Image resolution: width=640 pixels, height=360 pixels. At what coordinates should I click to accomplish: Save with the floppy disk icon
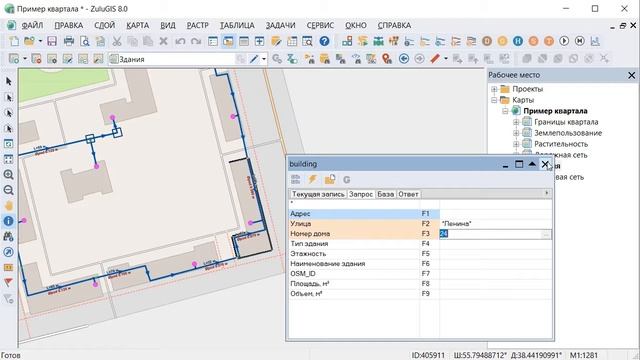coord(52,41)
